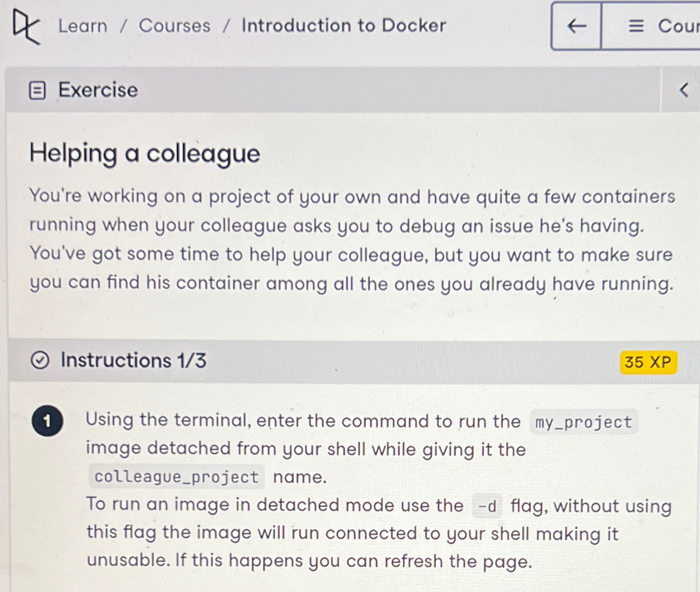Select the -d flag code snippet
The image size is (700, 592).
click(487, 506)
